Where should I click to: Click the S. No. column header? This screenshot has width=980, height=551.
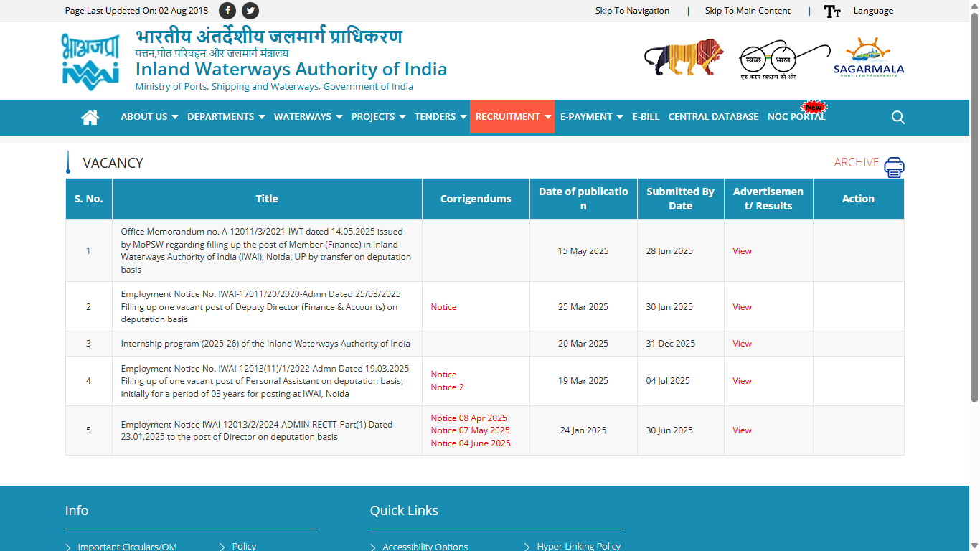click(89, 199)
